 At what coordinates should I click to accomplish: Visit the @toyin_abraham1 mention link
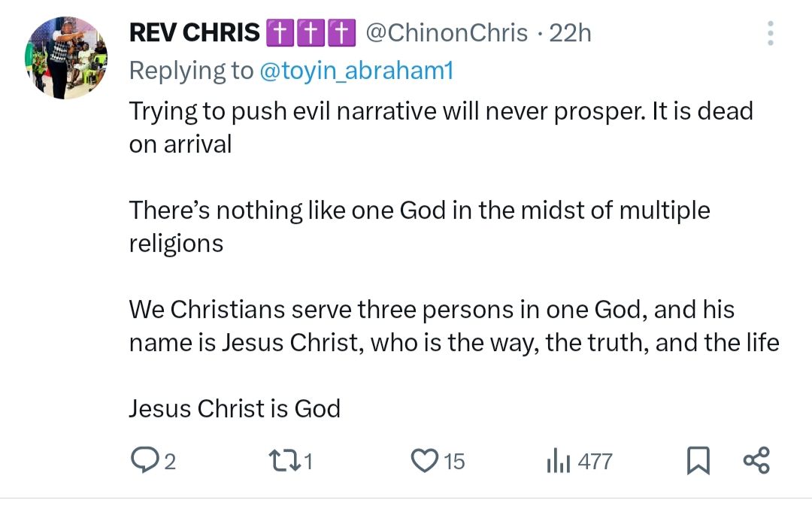coord(356,71)
